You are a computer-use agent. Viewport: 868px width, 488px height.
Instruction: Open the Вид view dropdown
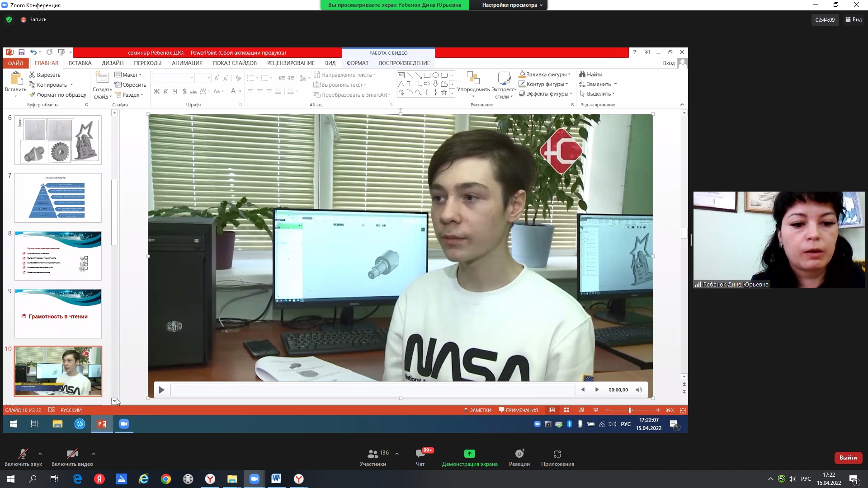point(854,19)
